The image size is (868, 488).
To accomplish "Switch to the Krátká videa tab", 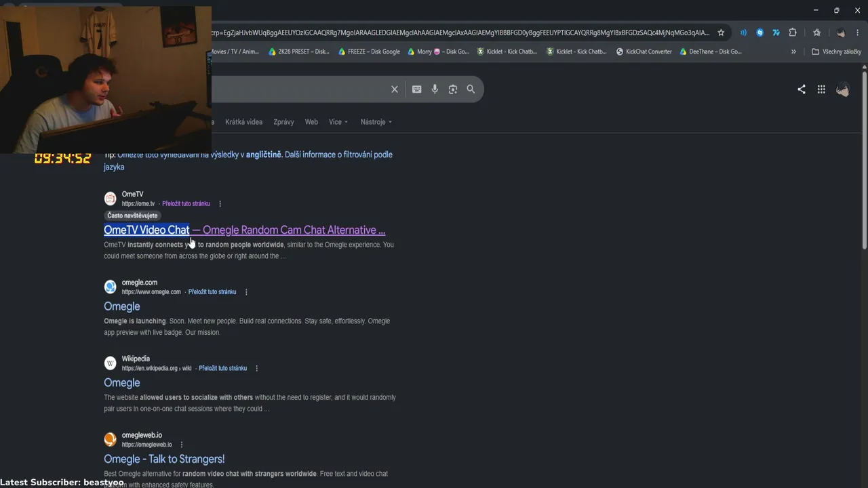I will pyautogui.click(x=243, y=122).
